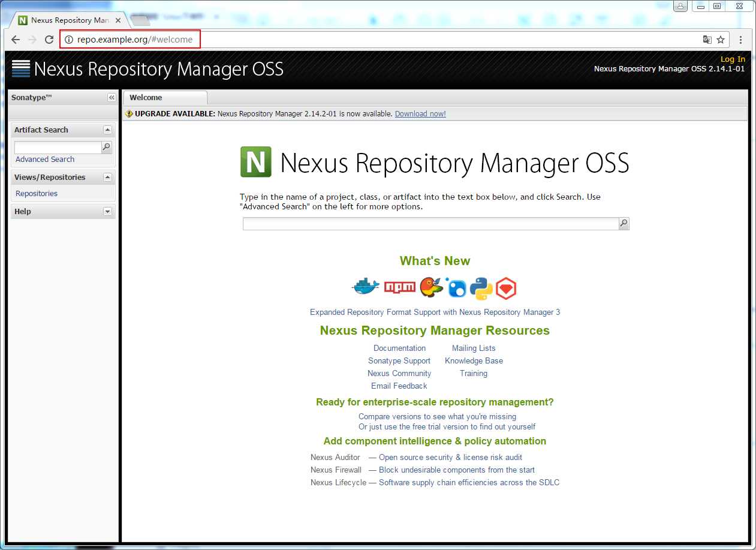This screenshot has width=756, height=550.
Task: Collapse the Artifact Search section
Action: tap(107, 130)
